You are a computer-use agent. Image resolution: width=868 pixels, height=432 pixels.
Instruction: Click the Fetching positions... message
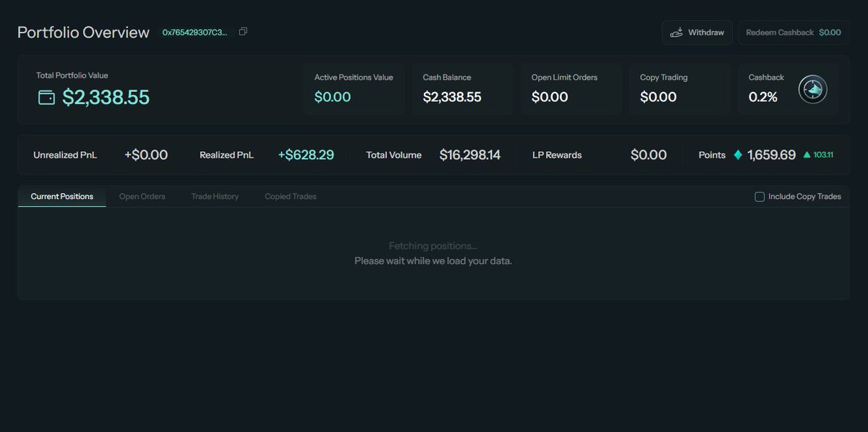point(433,246)
